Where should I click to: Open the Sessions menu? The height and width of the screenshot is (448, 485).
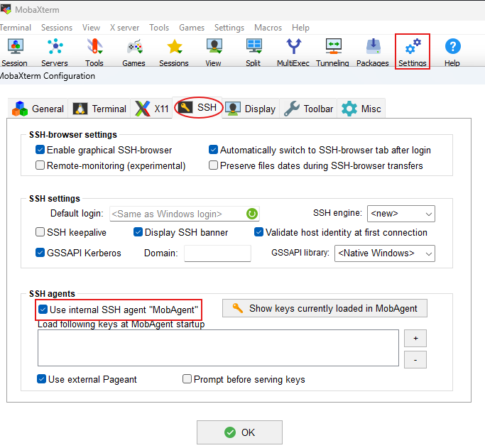57,28
